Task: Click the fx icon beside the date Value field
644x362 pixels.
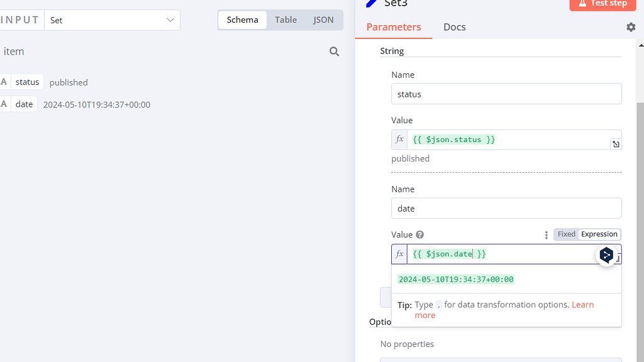Action: tap(399, 254)
